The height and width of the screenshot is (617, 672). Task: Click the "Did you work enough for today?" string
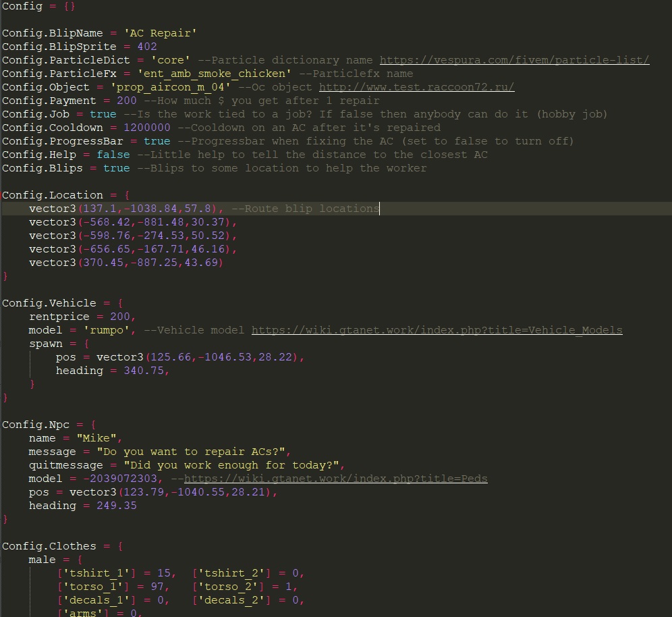point(231,465)
